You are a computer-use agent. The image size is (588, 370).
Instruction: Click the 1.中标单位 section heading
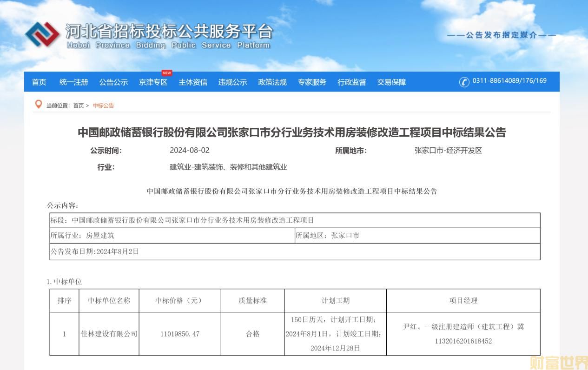click(64, 282)
